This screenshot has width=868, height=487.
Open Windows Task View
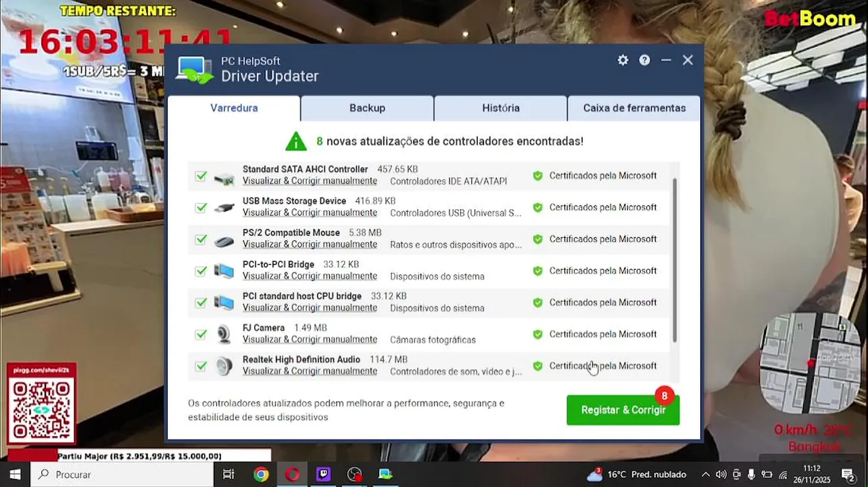tap(228, 474)
